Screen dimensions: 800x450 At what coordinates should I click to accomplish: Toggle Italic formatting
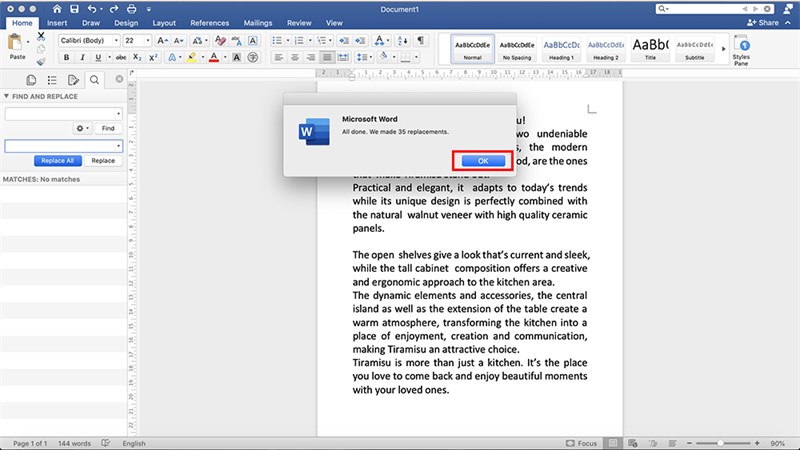click(x=82, y=58)
